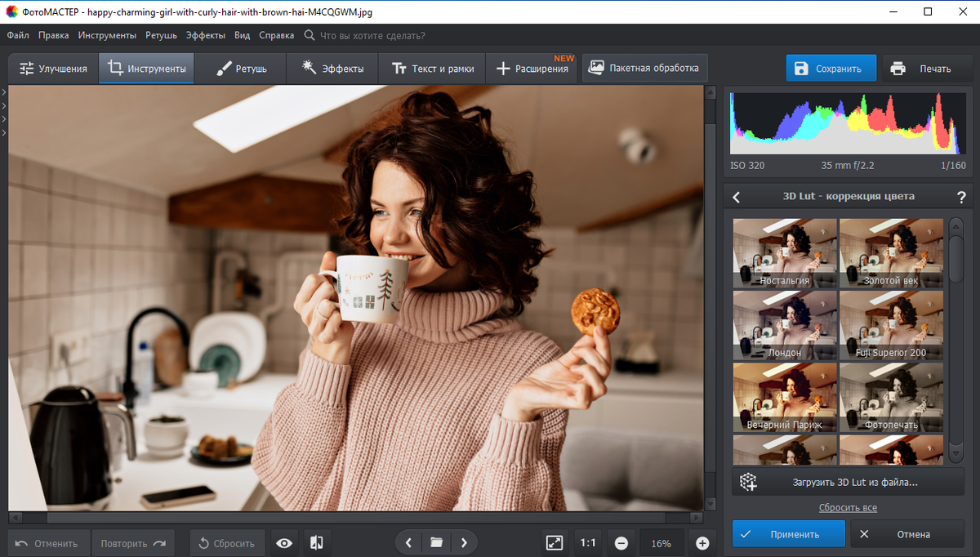The width and height of the screenshot is (980, 557).
Task: Go back from 3D Lut panel
Action: 736,197
